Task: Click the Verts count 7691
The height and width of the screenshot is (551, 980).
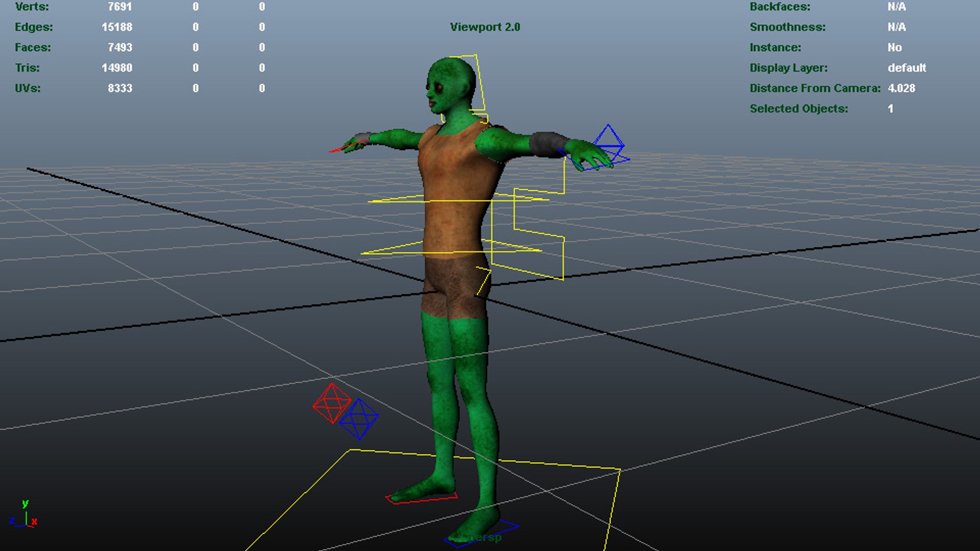Action: 120,7
